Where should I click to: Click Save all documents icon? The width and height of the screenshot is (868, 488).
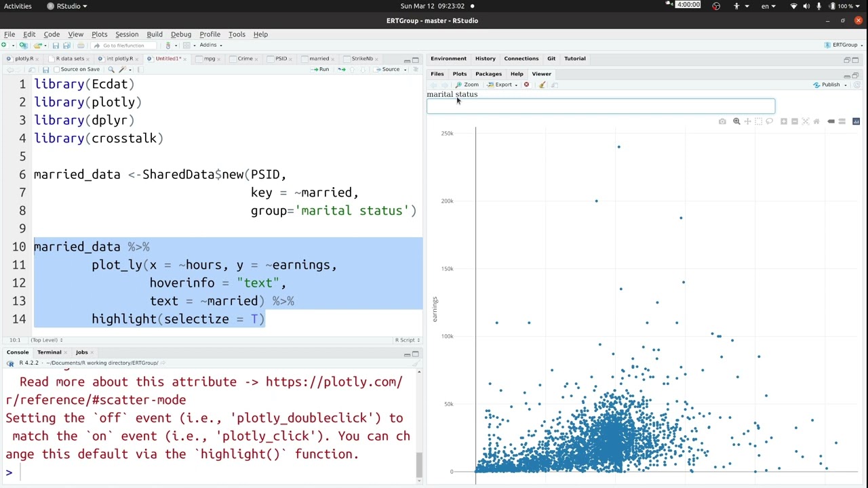pyautogui.click(x=66, y=45)
